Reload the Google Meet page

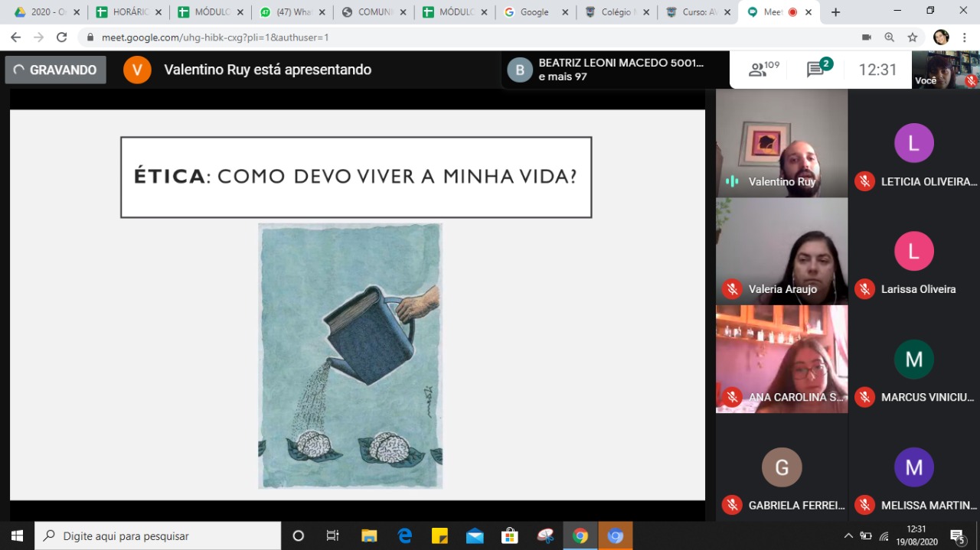62,37
